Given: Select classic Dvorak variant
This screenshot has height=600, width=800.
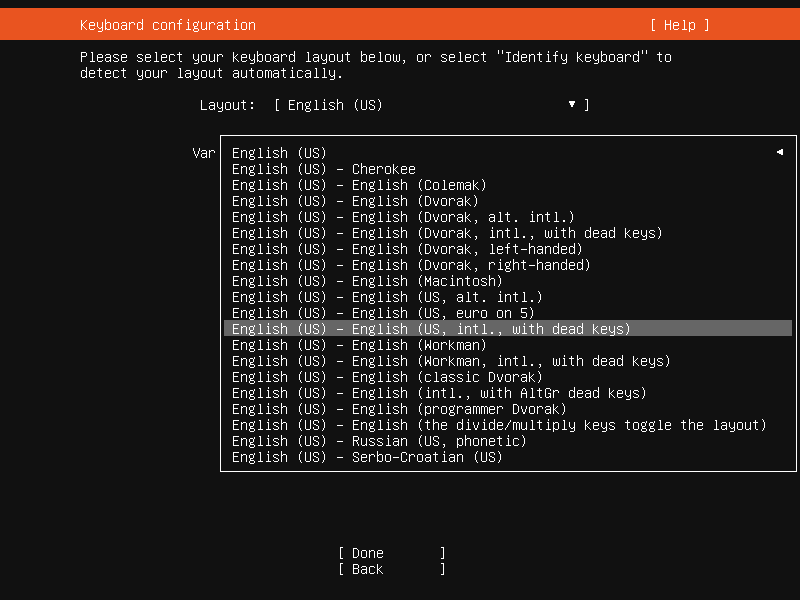Looking at the screenshot, I should coord(387,377).
